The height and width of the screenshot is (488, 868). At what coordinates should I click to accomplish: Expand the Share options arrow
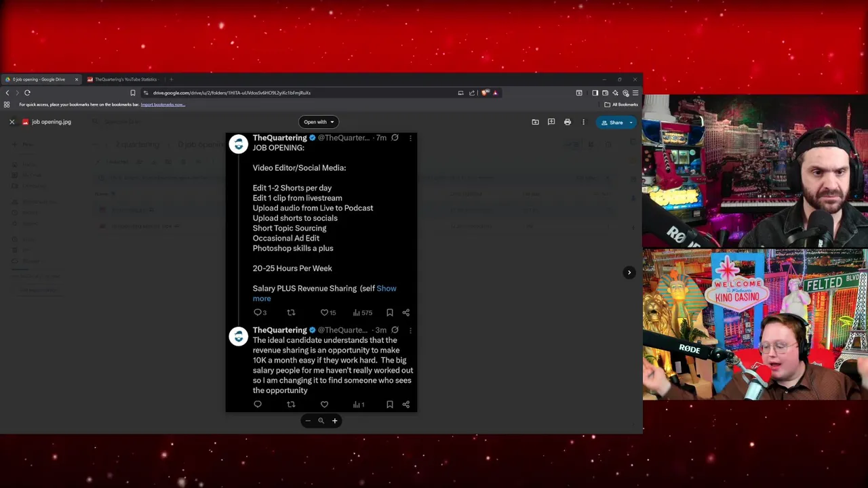[x=631, y=123]
